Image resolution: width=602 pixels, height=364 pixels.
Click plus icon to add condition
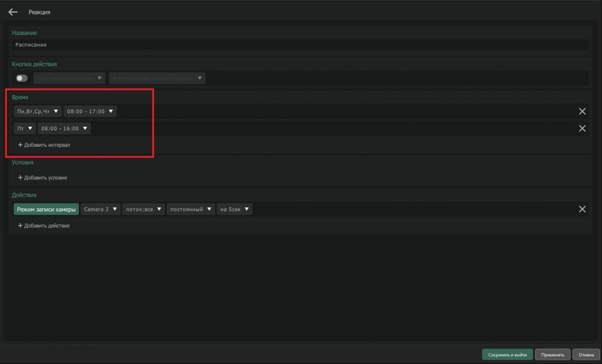coord(20,178)
